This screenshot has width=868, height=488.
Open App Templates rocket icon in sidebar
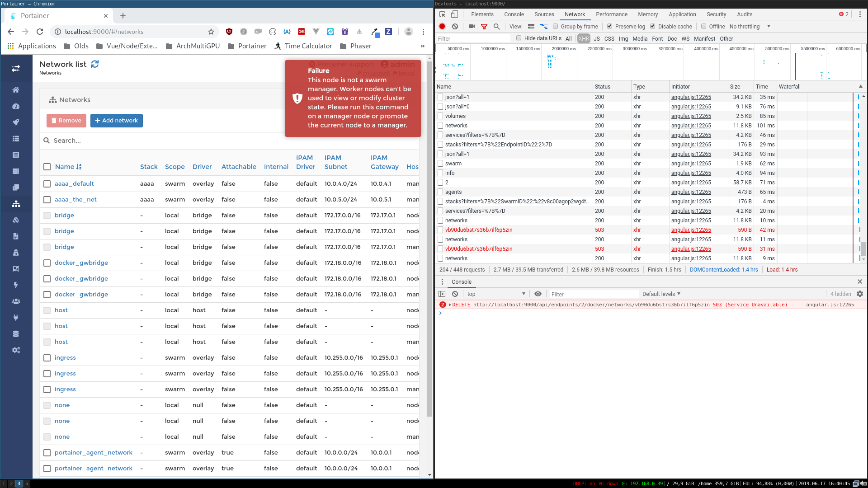click(16, 122)
